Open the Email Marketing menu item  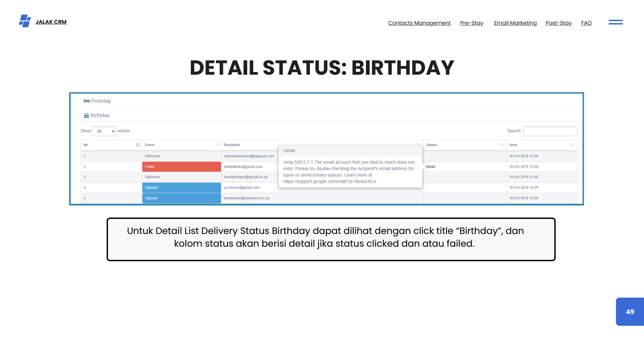click(x=515, y=23)
